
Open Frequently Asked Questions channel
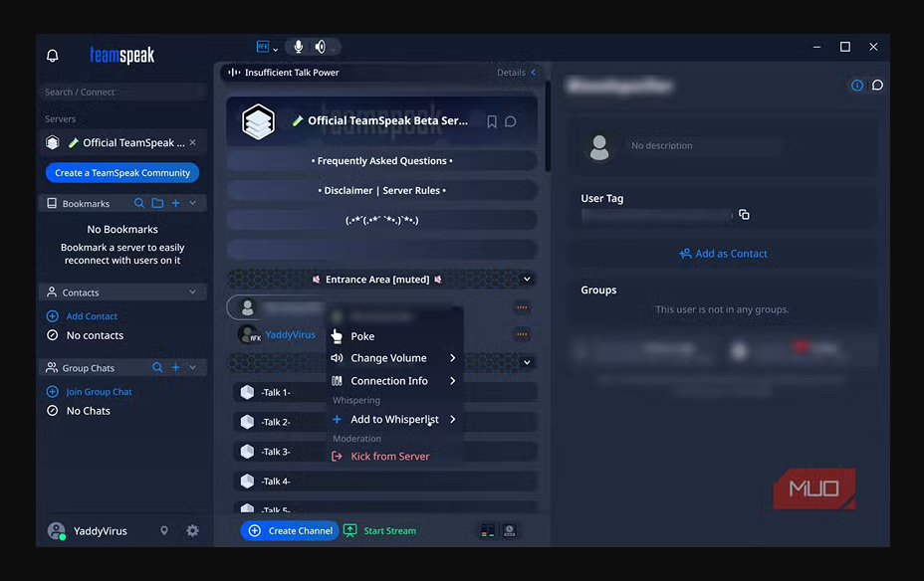click(x=382, y=161)
